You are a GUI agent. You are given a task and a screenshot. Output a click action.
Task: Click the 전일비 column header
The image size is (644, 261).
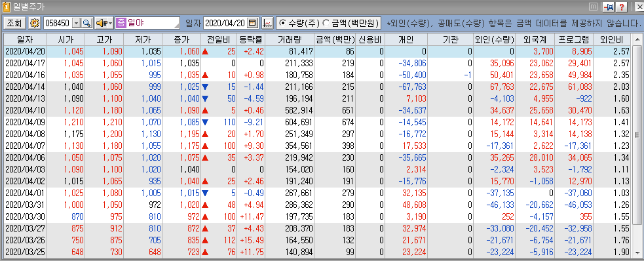tap(219, 40)
